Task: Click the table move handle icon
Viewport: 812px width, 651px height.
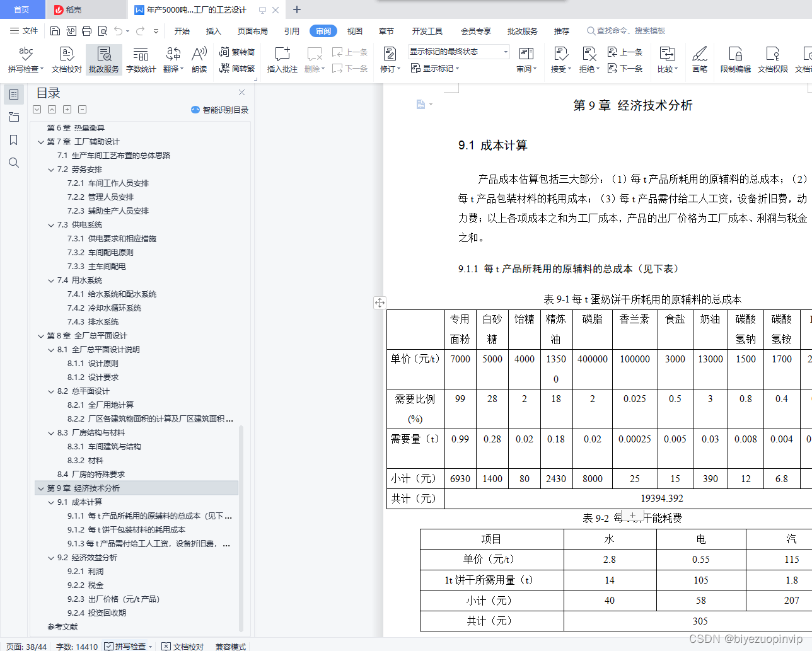Action: 380,302
